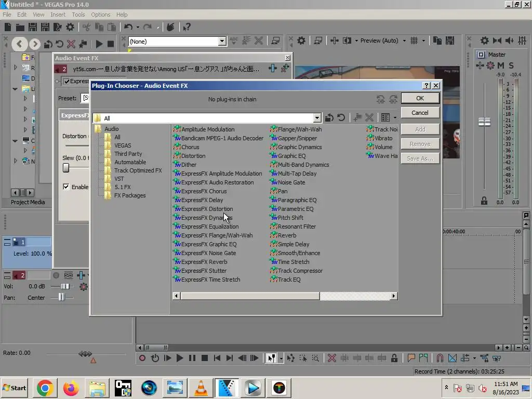
Task: Toggle the Master Solo S button
Action: coord(511,65)
